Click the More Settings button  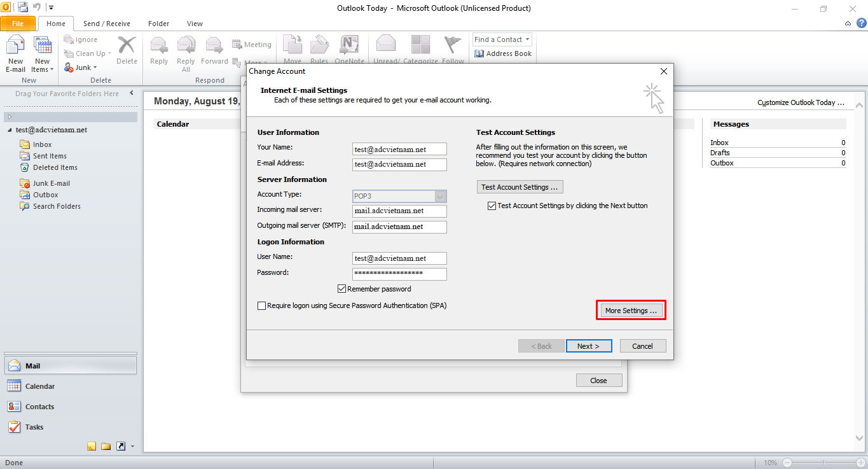(631, 311)
